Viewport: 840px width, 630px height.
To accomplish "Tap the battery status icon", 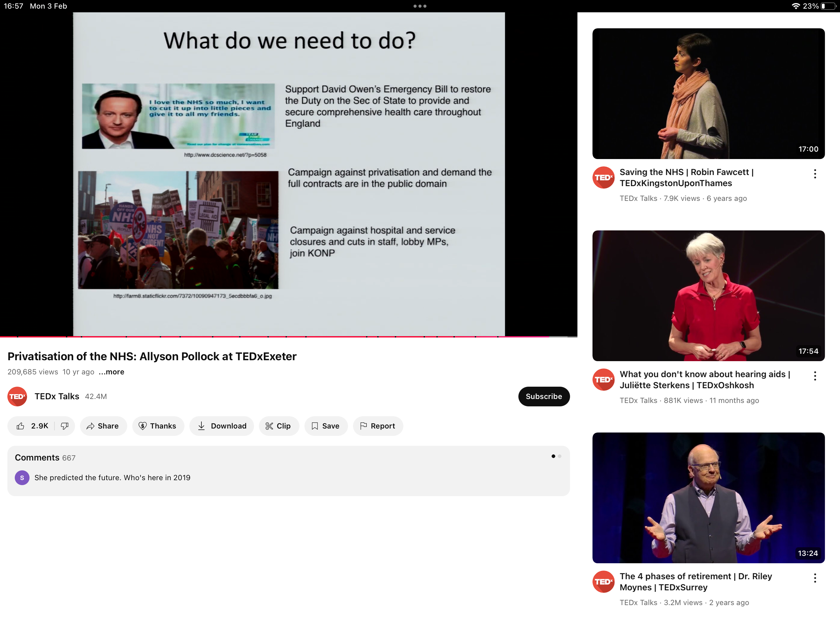I will (x=829, y=6).
